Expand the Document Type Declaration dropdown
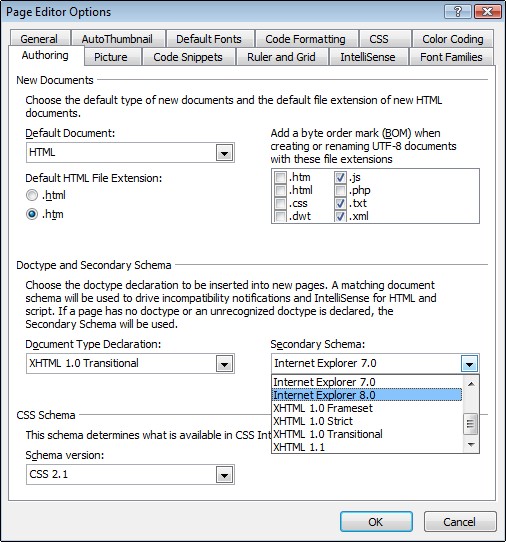 coord(130,363)
